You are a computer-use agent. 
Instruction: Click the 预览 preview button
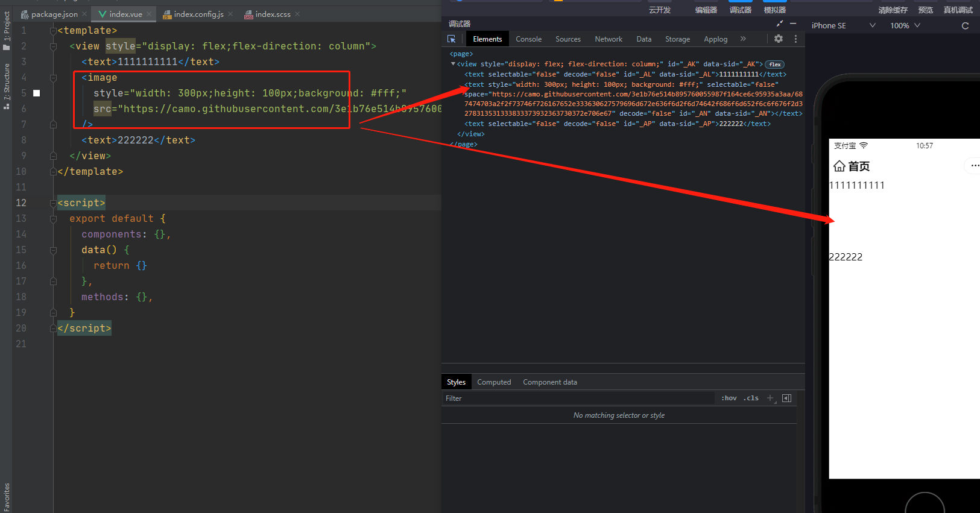pyautogui.click(x=926, y=10)
